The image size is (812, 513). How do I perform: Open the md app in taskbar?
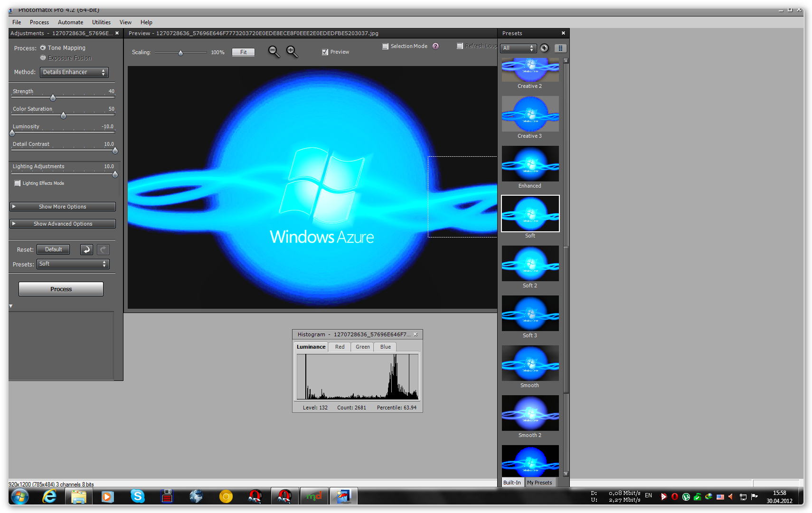pyautogui.click(x=314, y=497)
